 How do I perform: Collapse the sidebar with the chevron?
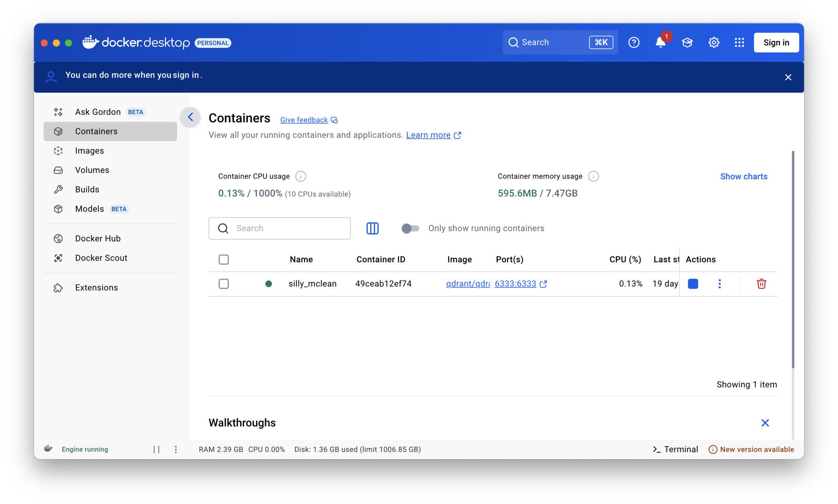(x=190, y=117)
